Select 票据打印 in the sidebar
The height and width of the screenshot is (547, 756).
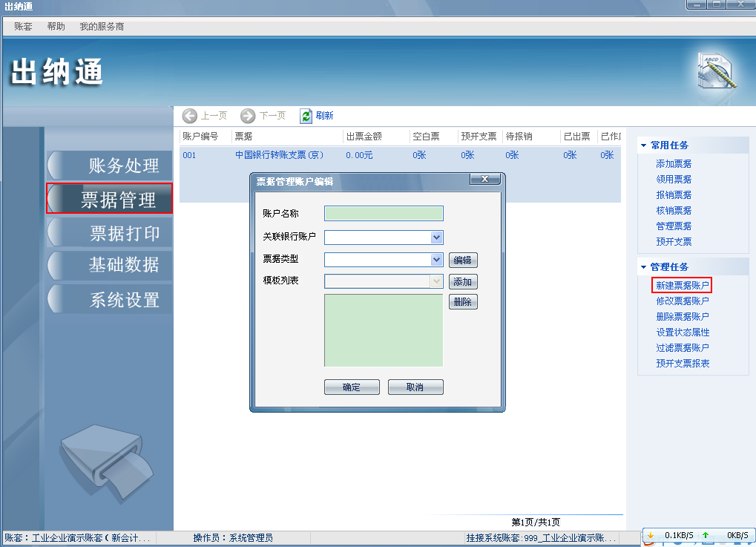coord(110,233)
